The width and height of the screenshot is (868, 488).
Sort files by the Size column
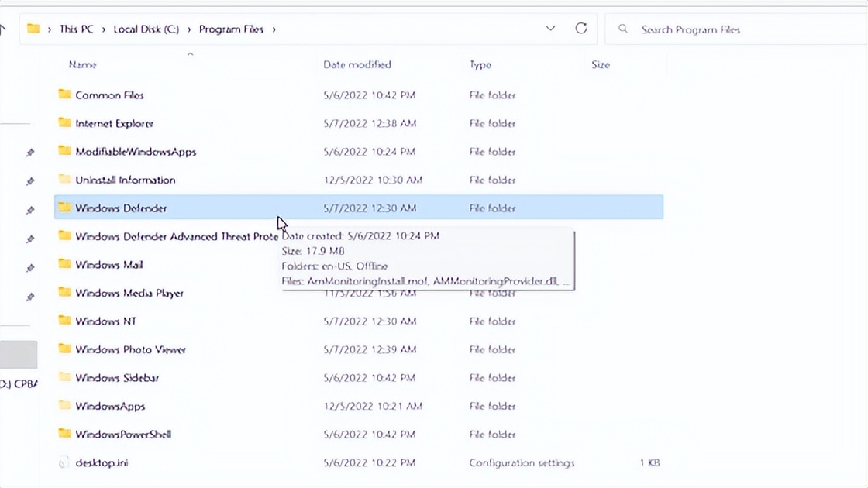click(601, 64)
